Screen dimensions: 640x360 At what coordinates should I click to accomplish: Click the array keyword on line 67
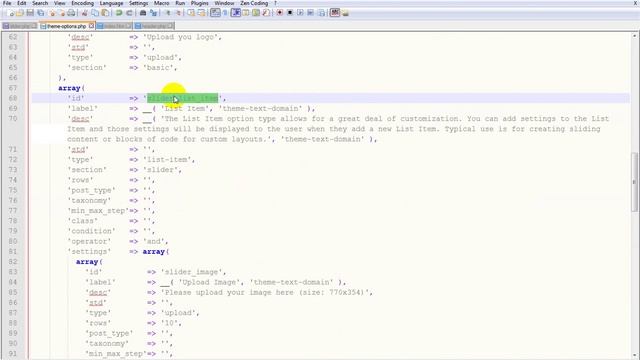pyautogui.click(x=69, y=88)
